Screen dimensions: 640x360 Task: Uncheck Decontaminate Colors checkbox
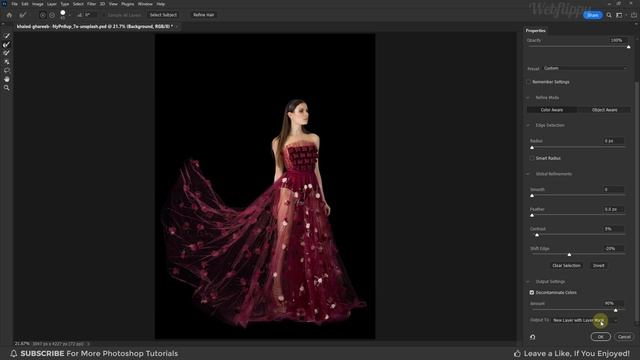pyautogui.click(x=532, y=293)
